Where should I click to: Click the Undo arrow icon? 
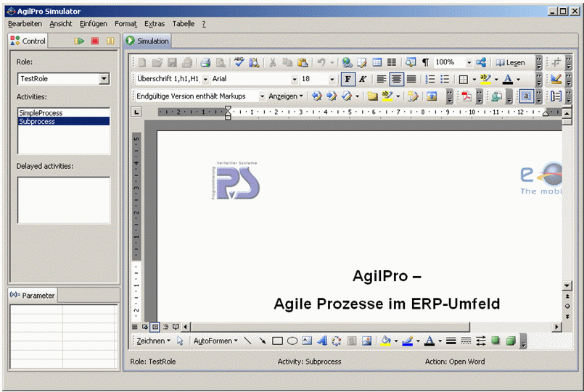click(x=321, y=62)
